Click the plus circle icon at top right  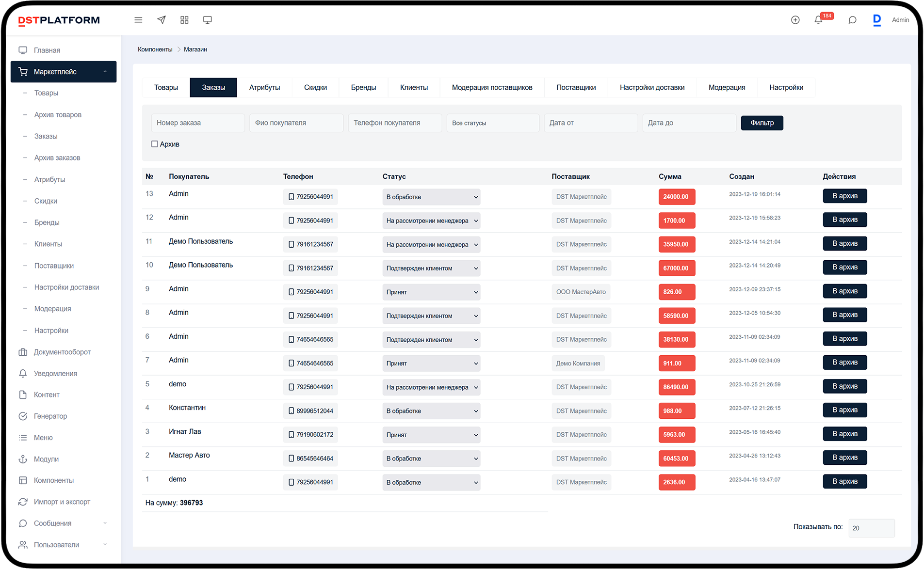(795, 20)
